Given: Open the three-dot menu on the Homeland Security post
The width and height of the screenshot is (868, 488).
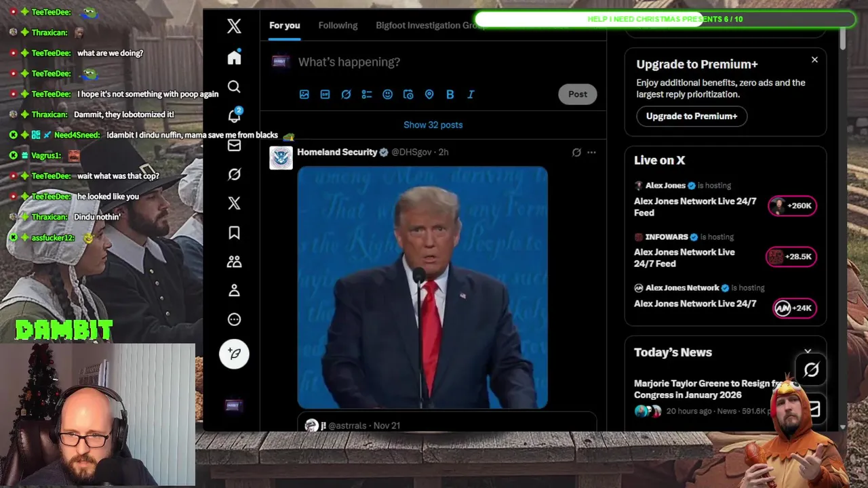Looking at the screenshot, I should coord(591,152).
